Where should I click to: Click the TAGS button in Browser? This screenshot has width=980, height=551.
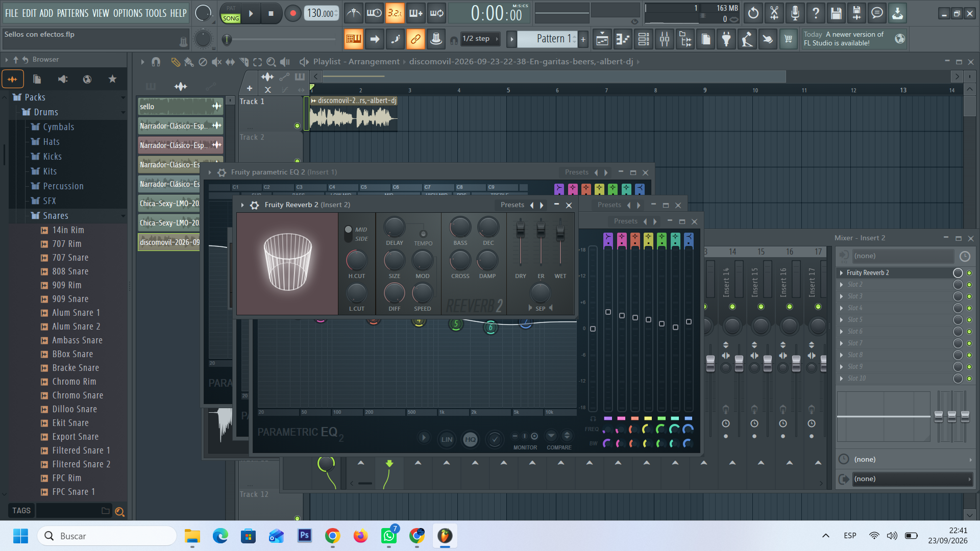pyautogui.click(x=21, y=511)
